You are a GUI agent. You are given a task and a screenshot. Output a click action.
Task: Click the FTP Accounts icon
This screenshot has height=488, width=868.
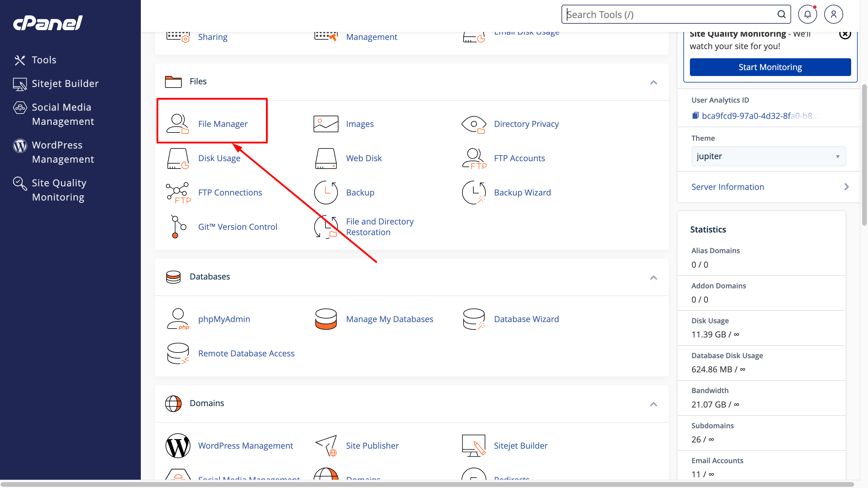coord(474,158)
